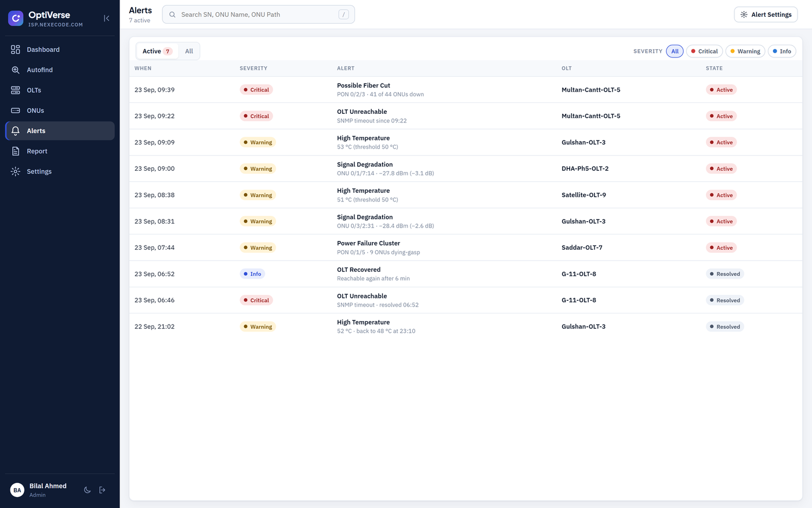Viewport: 812px width, 508px height.
Task: Click Saddar-OLT-7 OLT name
Action: click(x=582, y=247)
